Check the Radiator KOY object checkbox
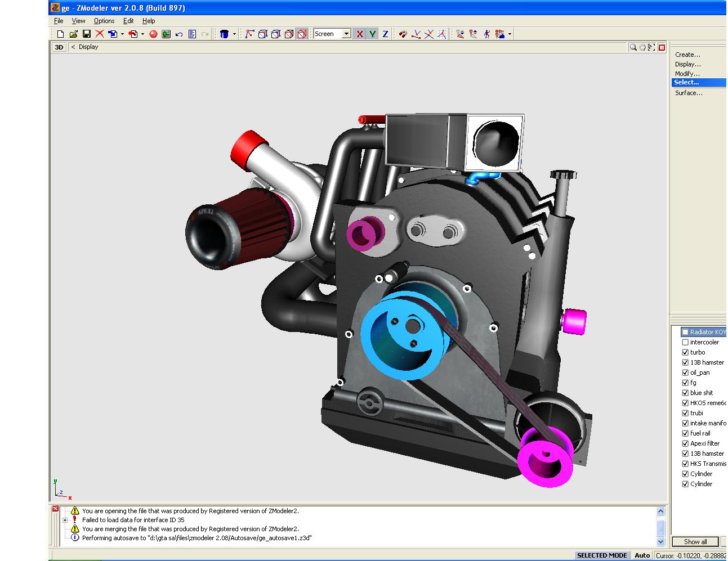The width and height of the screenshot is (728, 561). [x=685, y=332]
